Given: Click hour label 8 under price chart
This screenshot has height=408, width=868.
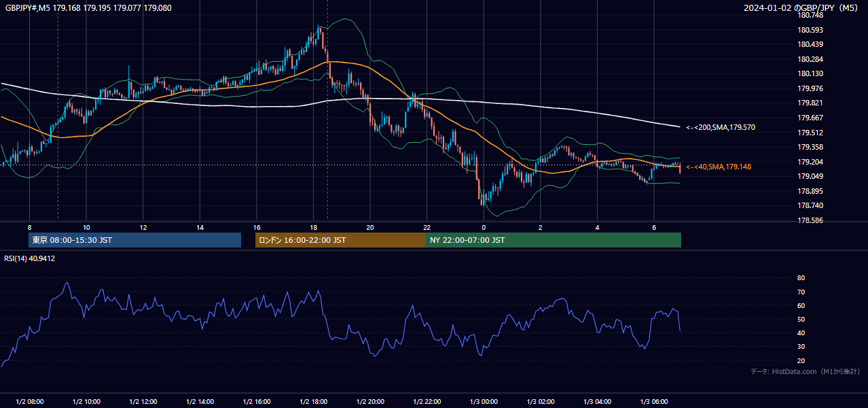Looking at the screenshot, I should click(x=29, y=227).
